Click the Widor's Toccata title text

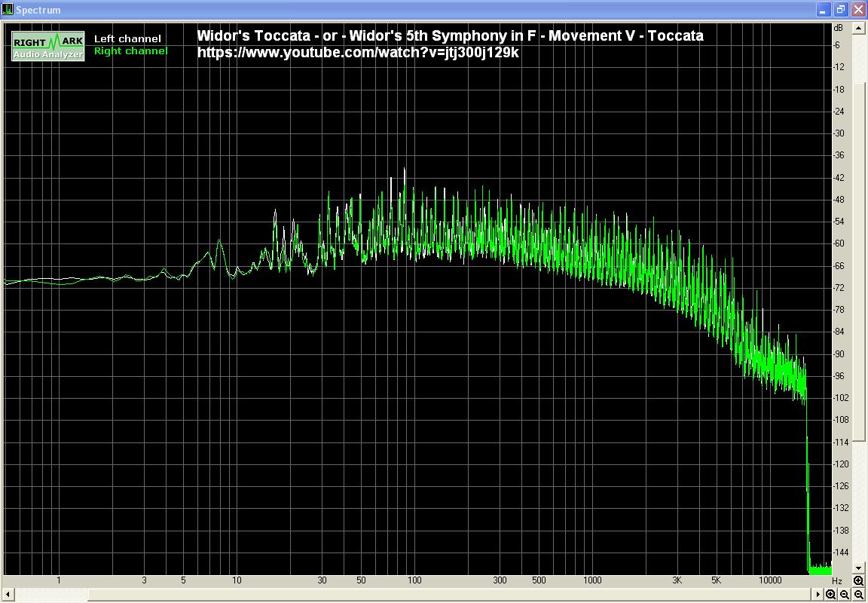point(450,36)
